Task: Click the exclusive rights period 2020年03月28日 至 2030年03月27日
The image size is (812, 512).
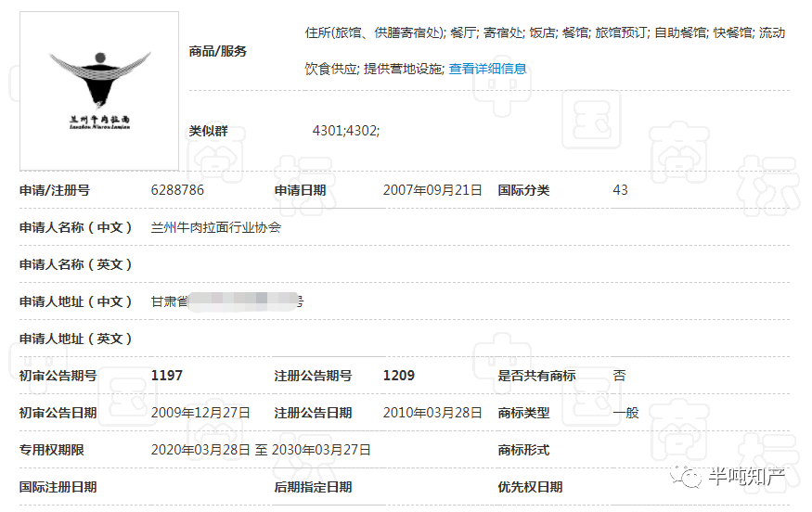Action: (261, 450)
